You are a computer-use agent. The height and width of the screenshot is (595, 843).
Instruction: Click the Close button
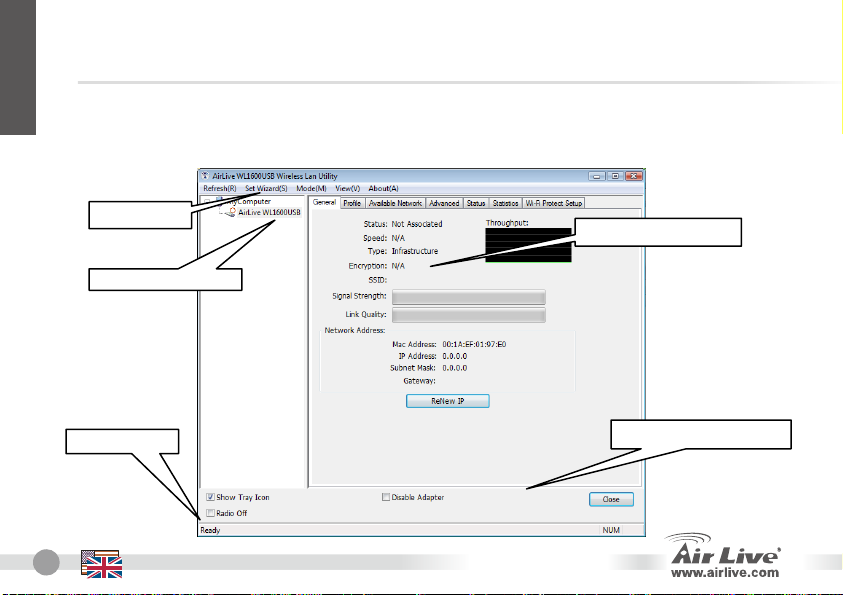click(610, 498)
